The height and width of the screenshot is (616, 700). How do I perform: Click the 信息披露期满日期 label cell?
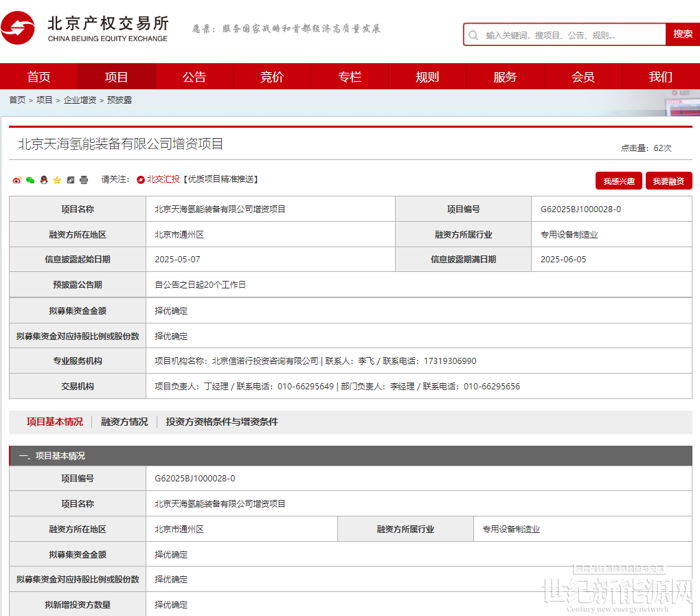(x=464, y=260)
